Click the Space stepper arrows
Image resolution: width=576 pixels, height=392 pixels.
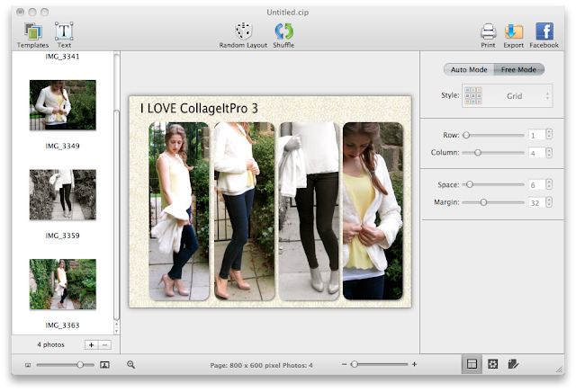click(549, 184)
